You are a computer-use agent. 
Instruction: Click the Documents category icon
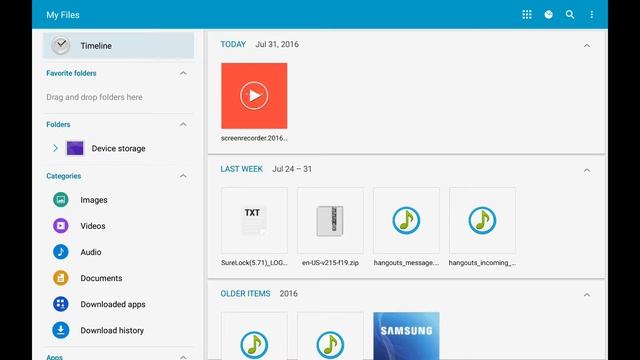coord(61,278)
